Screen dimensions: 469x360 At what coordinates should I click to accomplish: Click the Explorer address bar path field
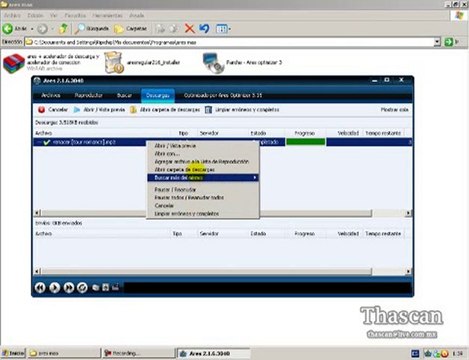coord(229,42)
